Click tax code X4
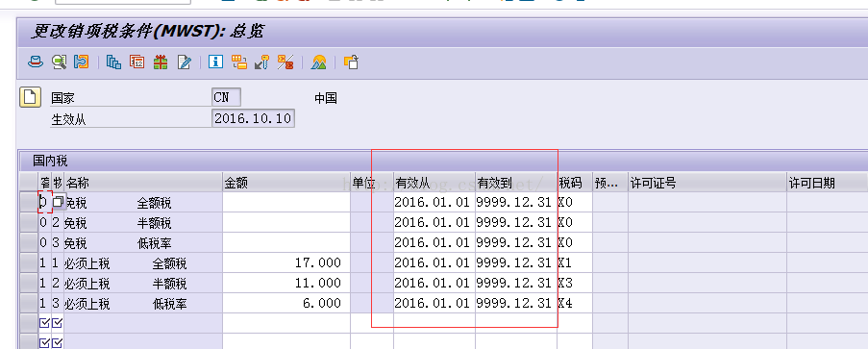This screenshot has height=349, width=868. 575,303
